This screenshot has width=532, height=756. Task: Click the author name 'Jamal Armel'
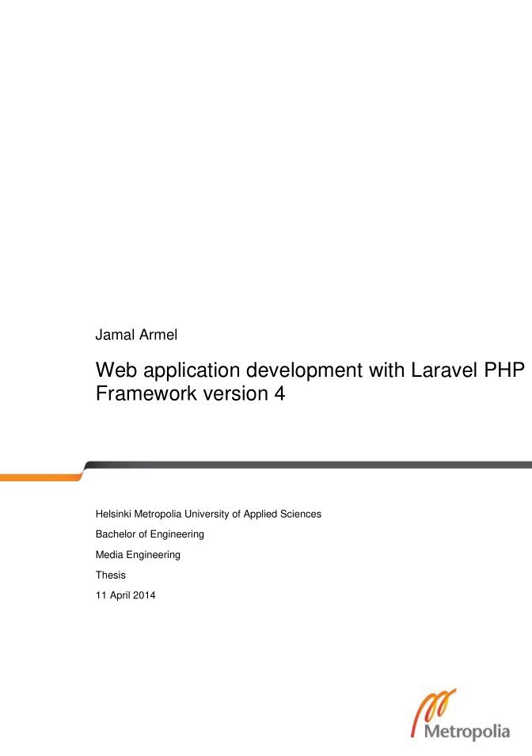coord(136,335)
